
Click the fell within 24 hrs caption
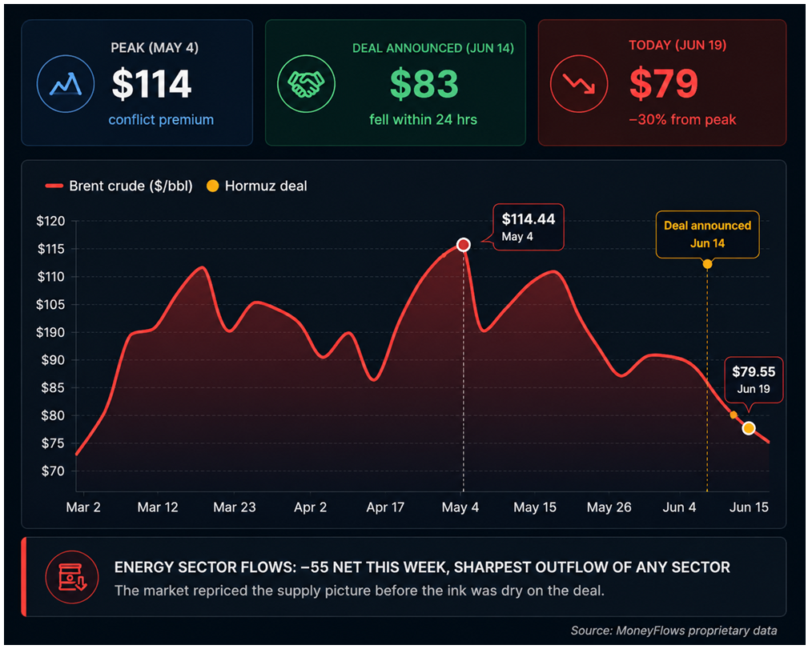point(423,119)
